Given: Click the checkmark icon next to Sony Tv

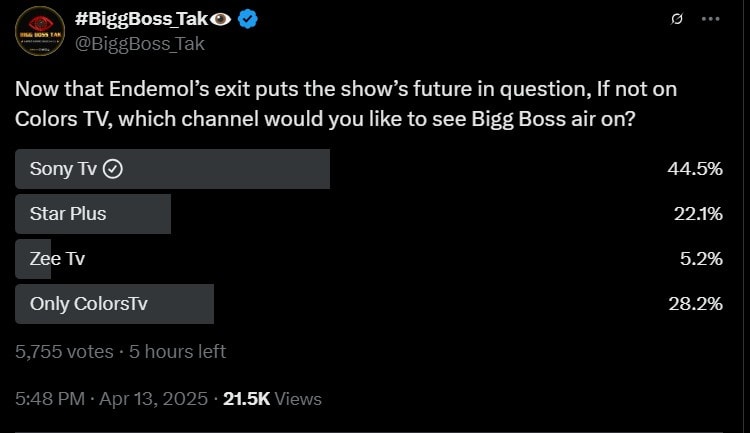Looking at the screenshot, I should (x=114, y=169).
